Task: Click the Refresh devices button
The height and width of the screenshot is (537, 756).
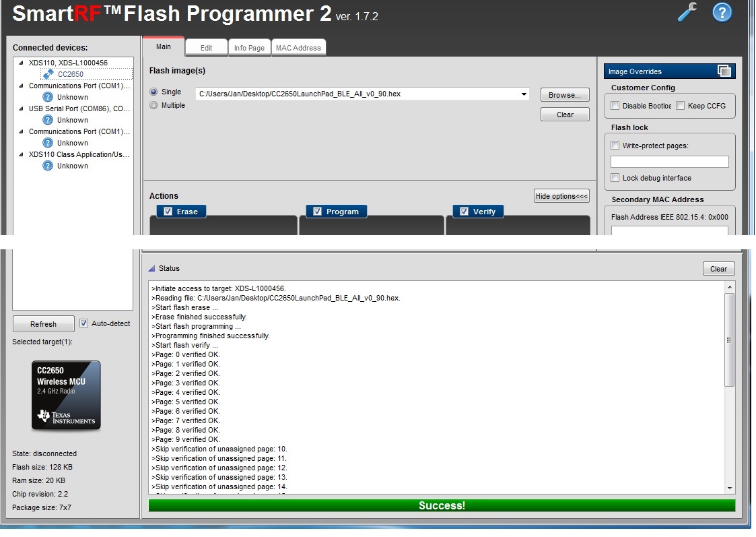Action: point(43,323)
